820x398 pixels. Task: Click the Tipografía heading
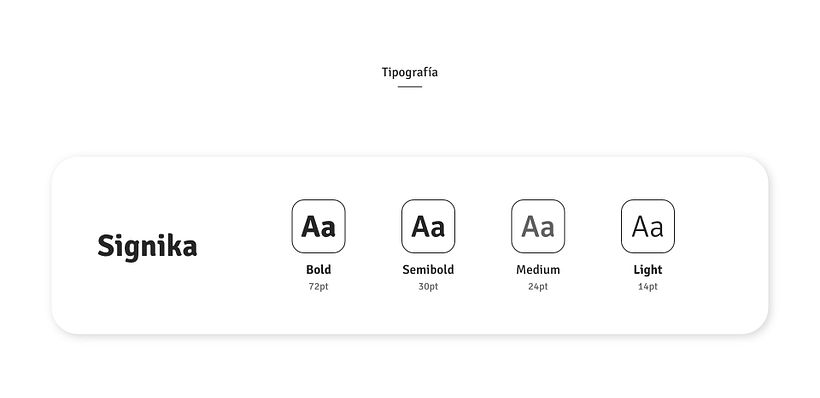pyautogui.click(x=409, y=73)
